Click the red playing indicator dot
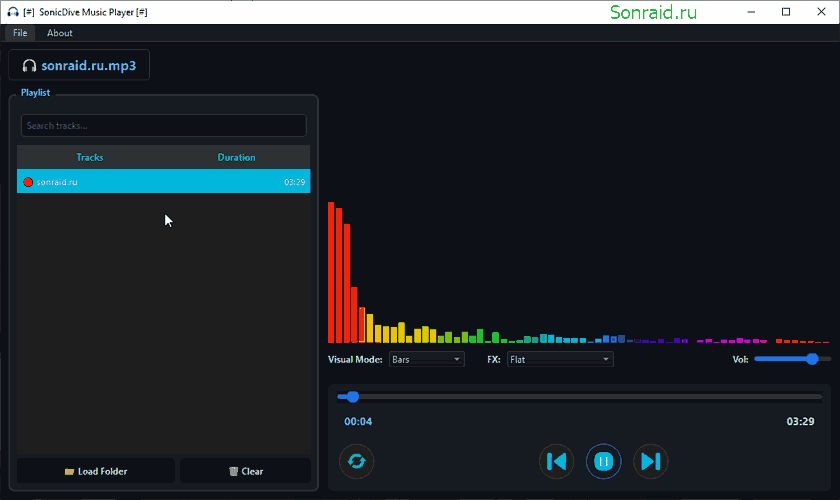 [28, 182]
